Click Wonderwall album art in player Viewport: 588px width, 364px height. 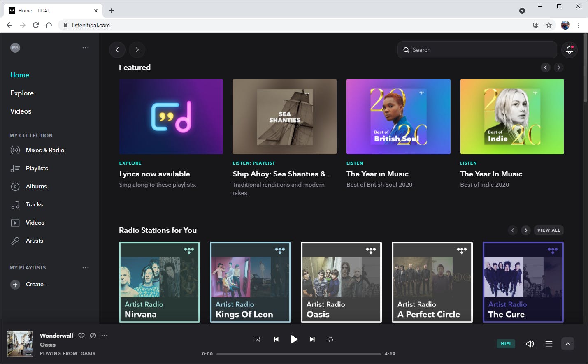pyautogui.click(x=20, y=344)
